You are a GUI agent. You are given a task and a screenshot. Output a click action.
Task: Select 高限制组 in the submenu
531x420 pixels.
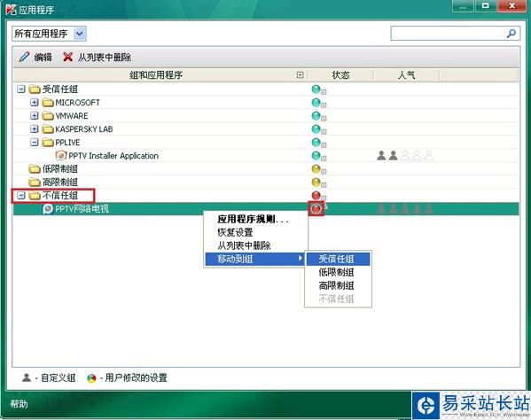338,285
